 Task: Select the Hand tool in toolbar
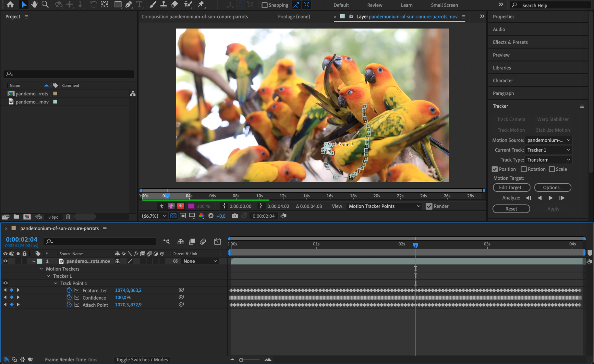tap(34, 4)
